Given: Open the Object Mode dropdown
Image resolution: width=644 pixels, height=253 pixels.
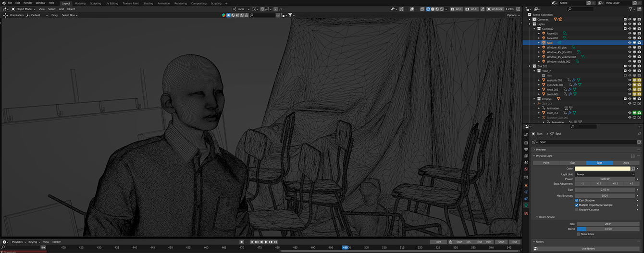Looking at the screenshot, I should pos(23,9).
